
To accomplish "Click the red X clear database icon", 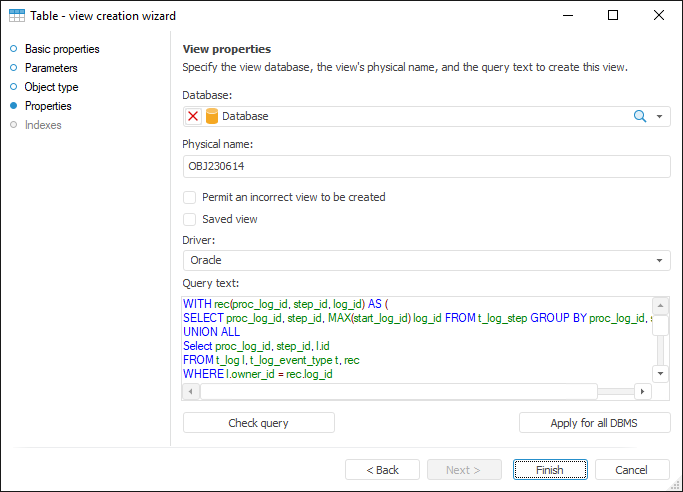I will tap(193, 116).
